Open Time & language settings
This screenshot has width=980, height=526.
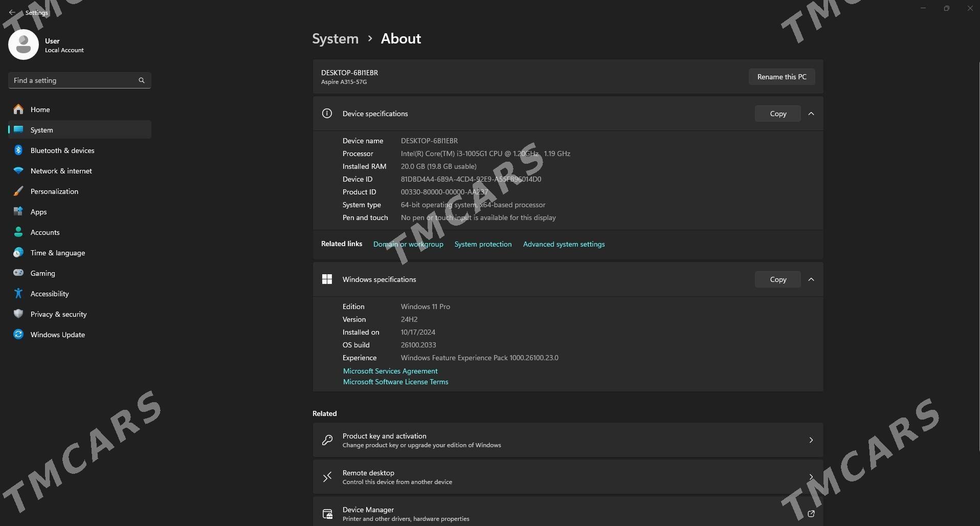(80, 253)
